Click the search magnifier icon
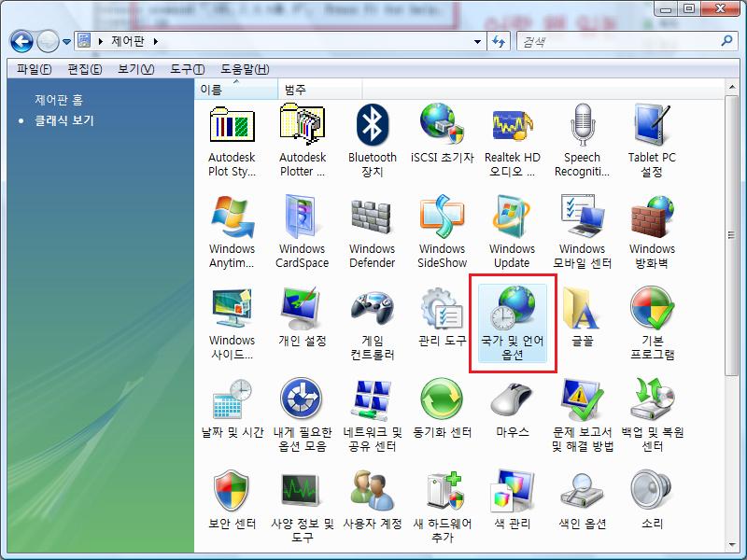Image resolution: width=747 pixels, height=560 pixels. click(x=726, y=41)
